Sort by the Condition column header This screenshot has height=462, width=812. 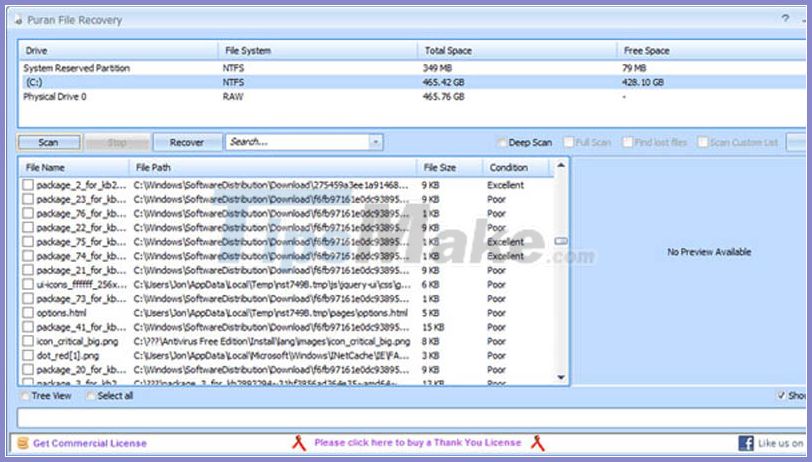click(516, 168)
